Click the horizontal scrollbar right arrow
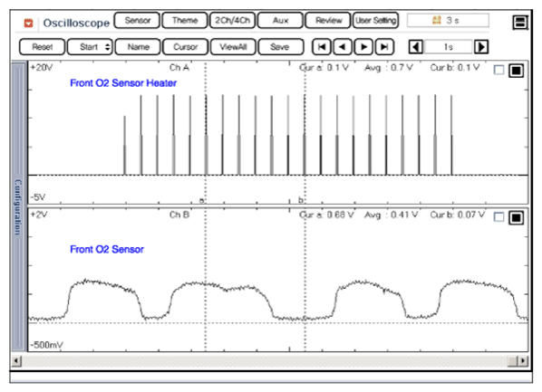The height and width of the screenshot is (392, 542). pyautogui.click(x=523, y=361)
